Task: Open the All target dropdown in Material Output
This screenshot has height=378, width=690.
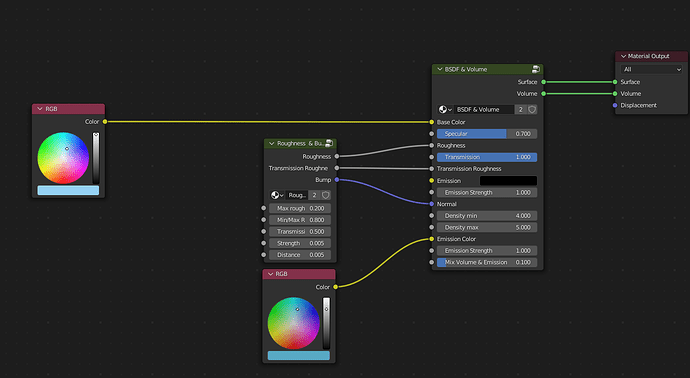Action: click(x=652, y=69)
